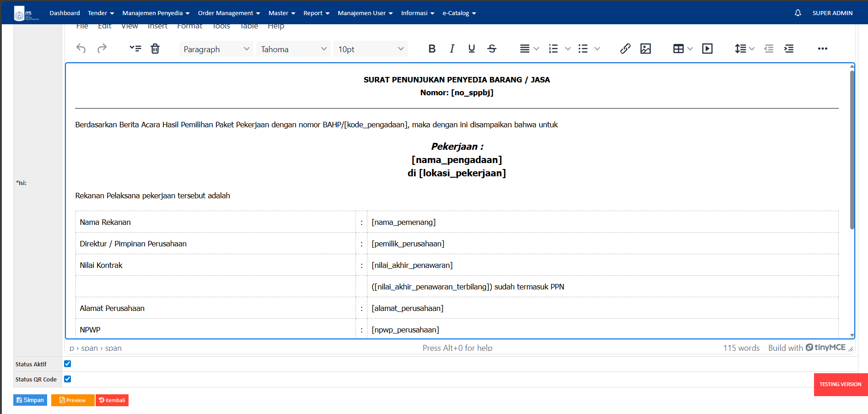Open the notifications bell
Viewport: 868px width, 414px height.
798,13
